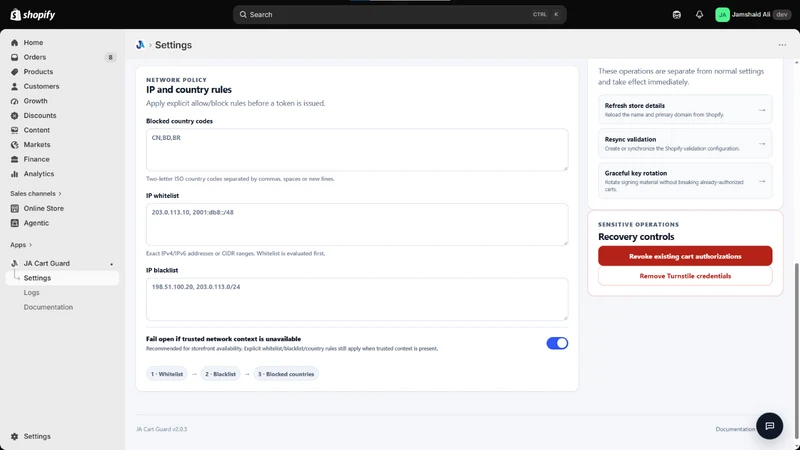This screenshot has height=450, width=800.
Task: Click the JA Cart Guard app icon
Action: point(14,263)
